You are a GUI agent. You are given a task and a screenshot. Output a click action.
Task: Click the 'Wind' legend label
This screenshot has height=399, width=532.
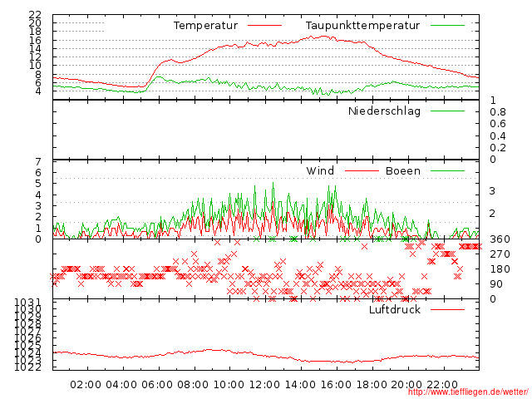click(320, 170)
